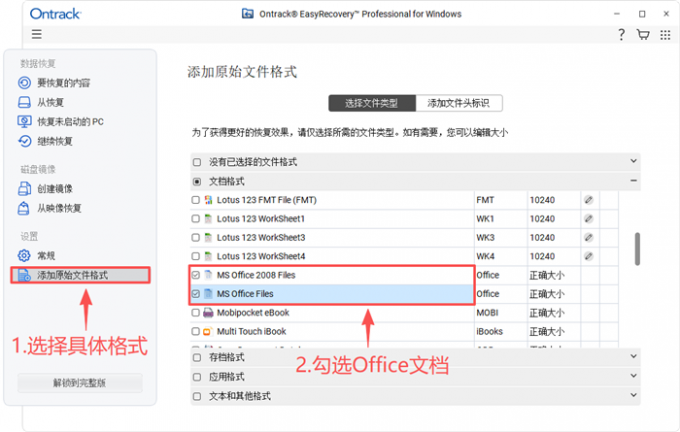Open the hamburger menu
The image size is (680, 432).
point(36,34)
